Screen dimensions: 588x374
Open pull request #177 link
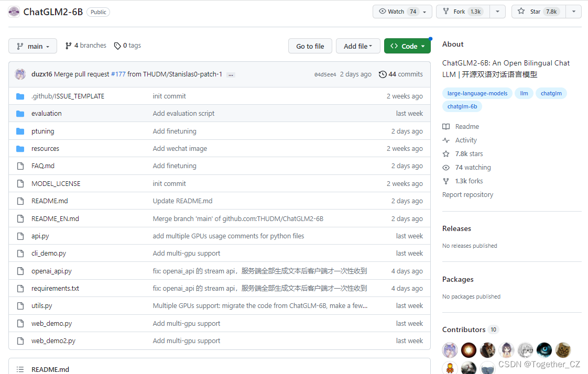tap(118, 74)
